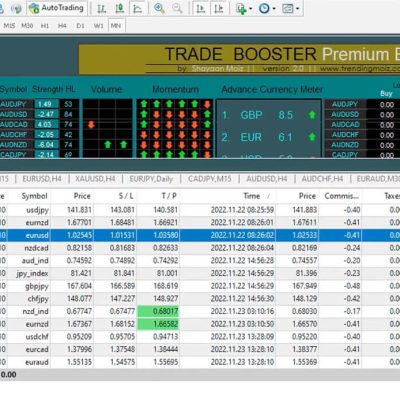Screen dimensions: 400x400
Task: Click the red down arrow in AUDCAD Volume row
Action: click(x=91, y=125)
